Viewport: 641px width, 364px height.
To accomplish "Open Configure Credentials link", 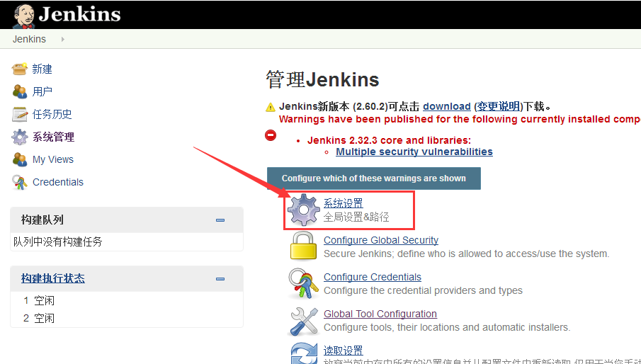I will point(373,277).
